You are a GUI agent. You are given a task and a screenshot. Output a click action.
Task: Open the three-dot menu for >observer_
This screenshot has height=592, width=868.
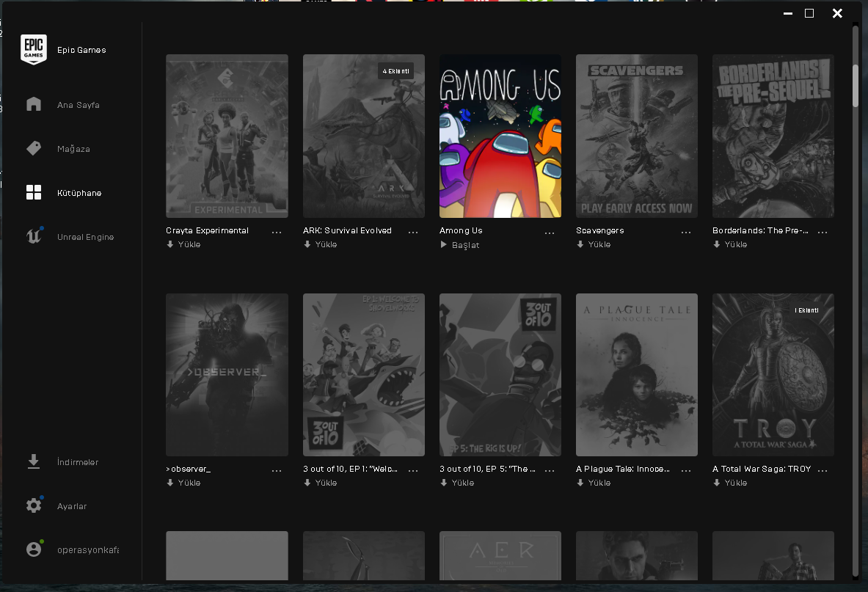coord(277,471)
